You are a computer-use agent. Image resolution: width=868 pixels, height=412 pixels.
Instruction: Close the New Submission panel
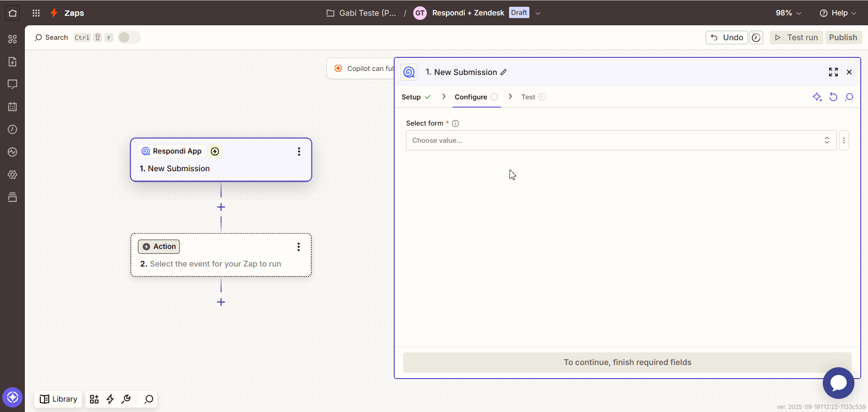click(849, 72)
